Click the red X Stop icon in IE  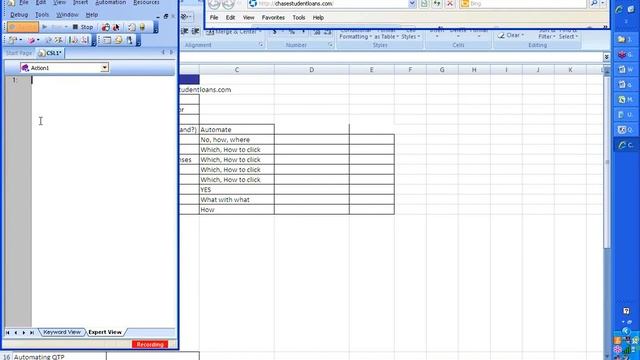[x=450, y=4]
